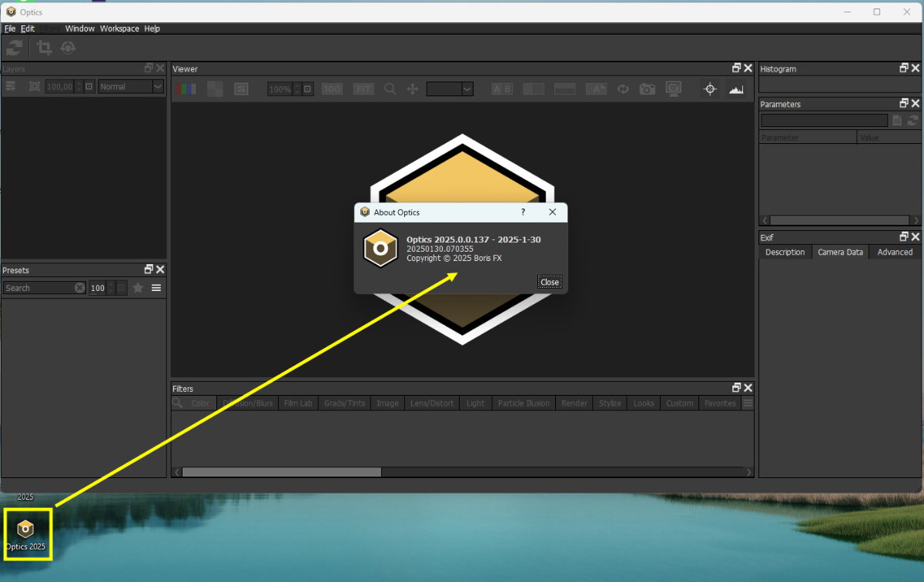
Task: Enable A/B comparison in Viewer
Action: pyautogui.click(x=502, y=89)
